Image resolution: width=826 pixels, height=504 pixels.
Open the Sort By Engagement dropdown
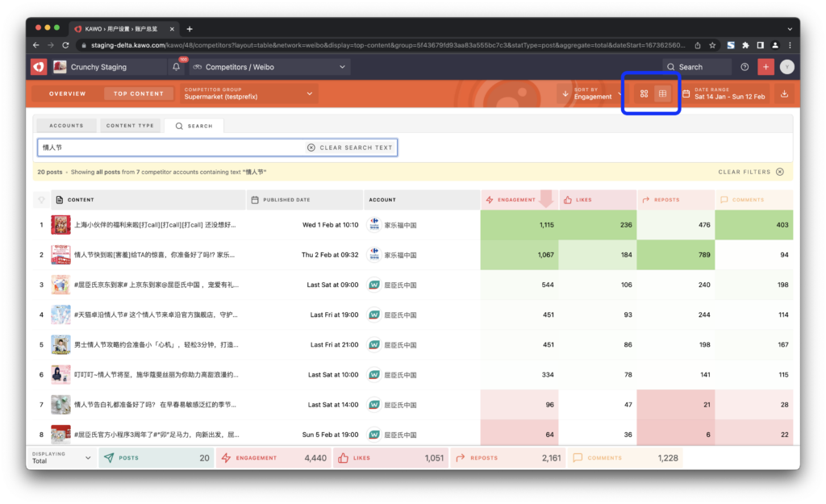pyautogui.click(x=598, y=94)
